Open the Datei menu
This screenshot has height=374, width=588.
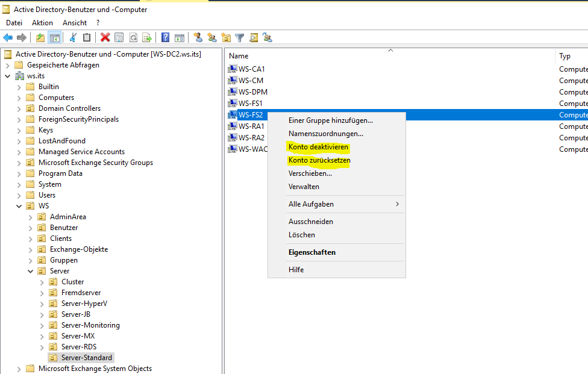coord(14,23)
